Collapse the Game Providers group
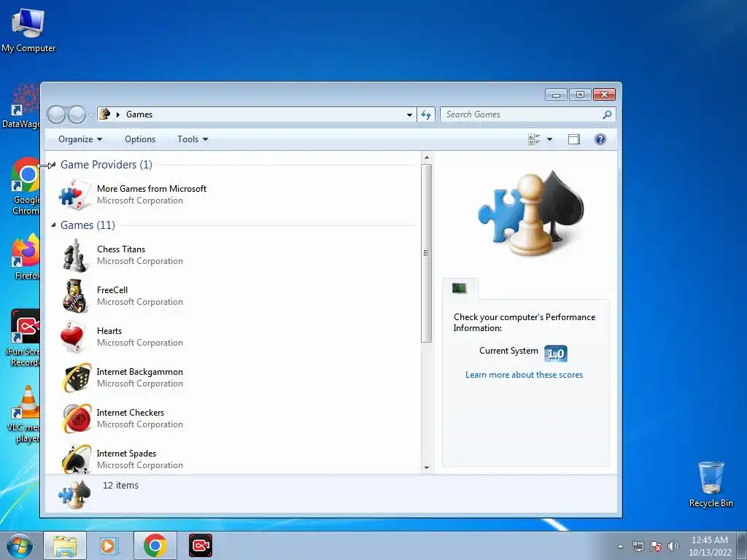The image size is (747, 560). pyautogui.click(x=53, y=165)
